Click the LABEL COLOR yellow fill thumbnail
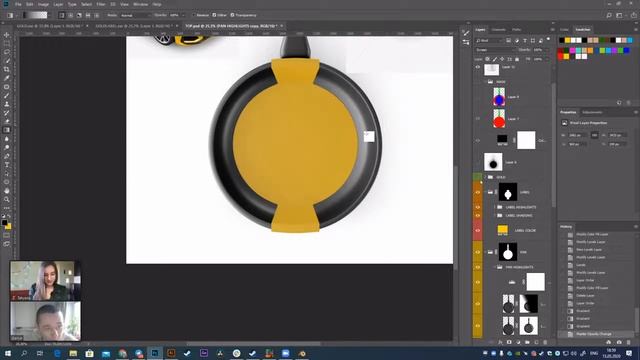640x360 pixels. [x=502, y=230]
